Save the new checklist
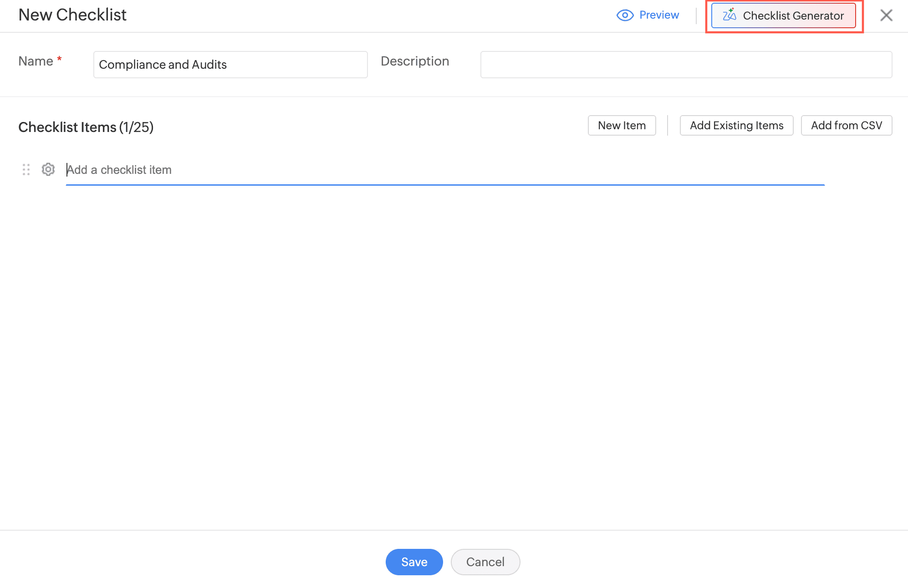Screen dimensions: 908x588 [414, 562]
